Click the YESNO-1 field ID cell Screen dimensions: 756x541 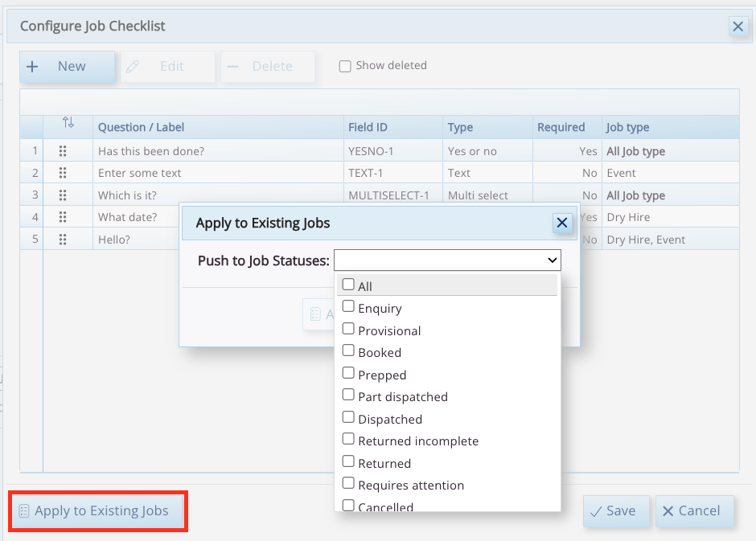393,151
